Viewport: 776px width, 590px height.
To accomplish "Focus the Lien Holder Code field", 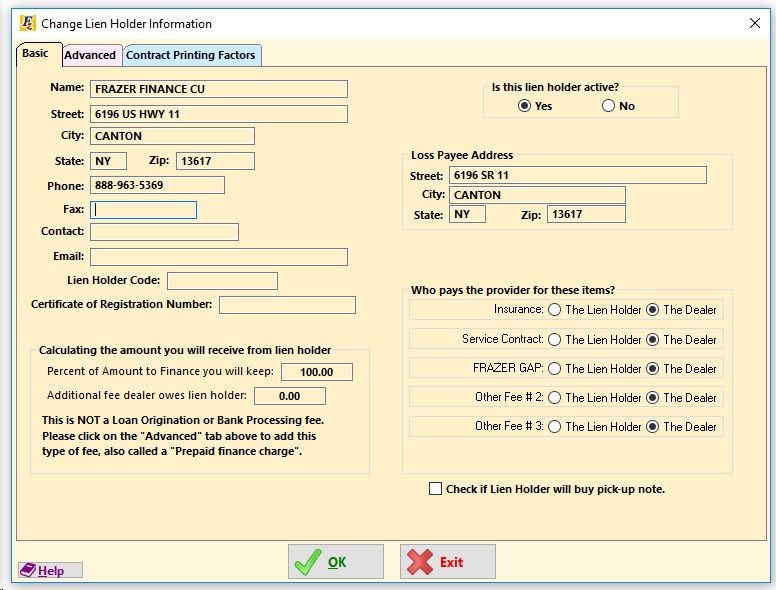I will 222,281.
